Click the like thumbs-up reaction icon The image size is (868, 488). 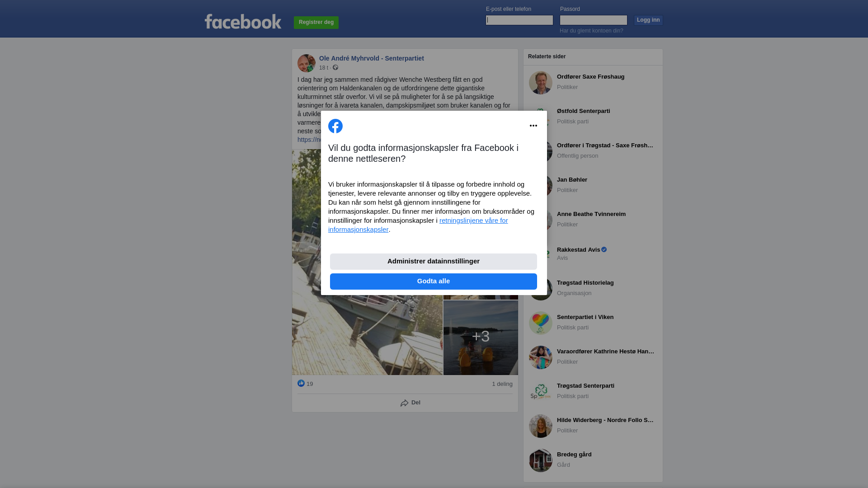pyautogui.click(x=301, y=383)
